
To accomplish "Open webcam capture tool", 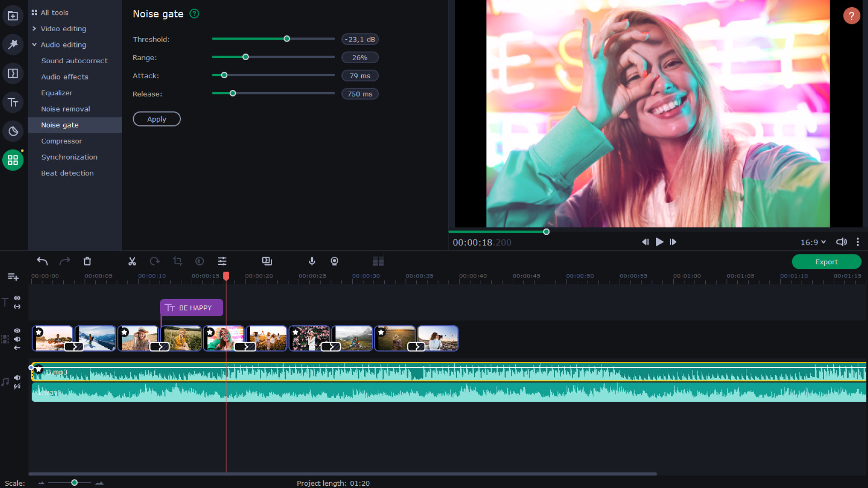I will (334, 261).
